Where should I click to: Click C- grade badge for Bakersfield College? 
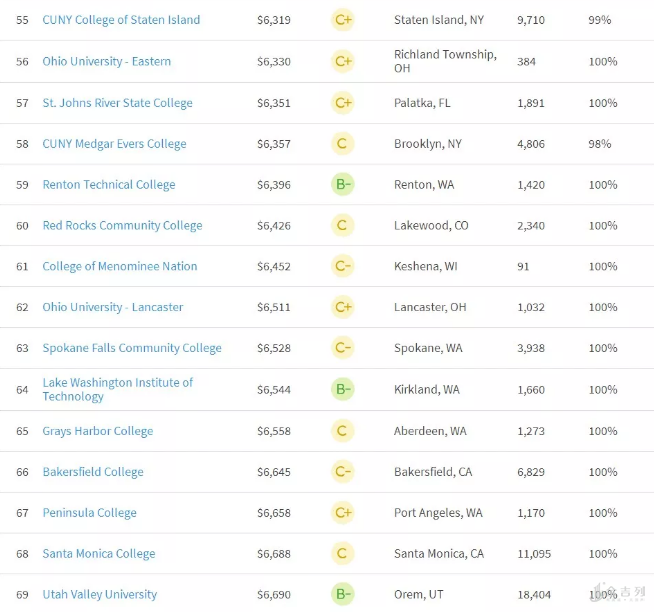(x=343, y=472)
